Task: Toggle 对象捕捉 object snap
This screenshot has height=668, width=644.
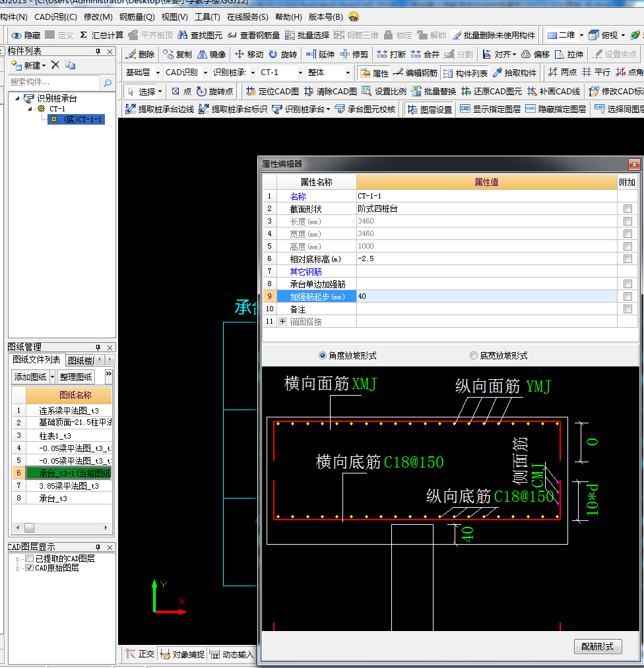Action: coord(182,654)
